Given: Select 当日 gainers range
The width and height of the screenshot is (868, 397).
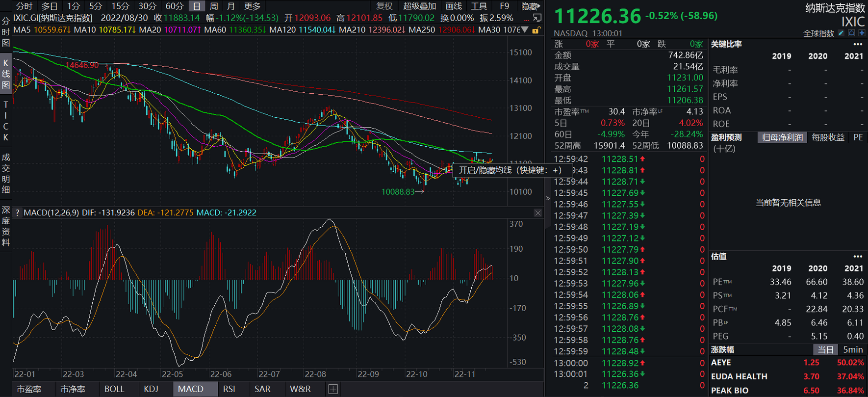Looking at the screenshot, I should point(825,350).
